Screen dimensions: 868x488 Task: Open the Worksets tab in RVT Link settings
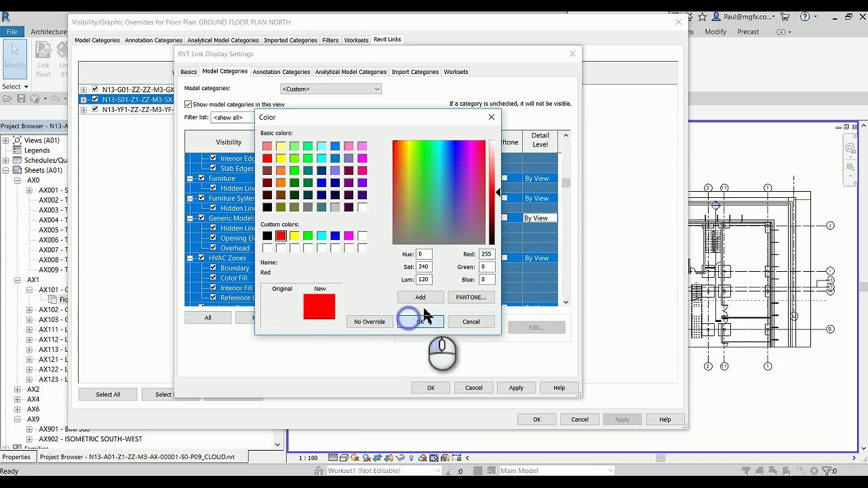456,72
